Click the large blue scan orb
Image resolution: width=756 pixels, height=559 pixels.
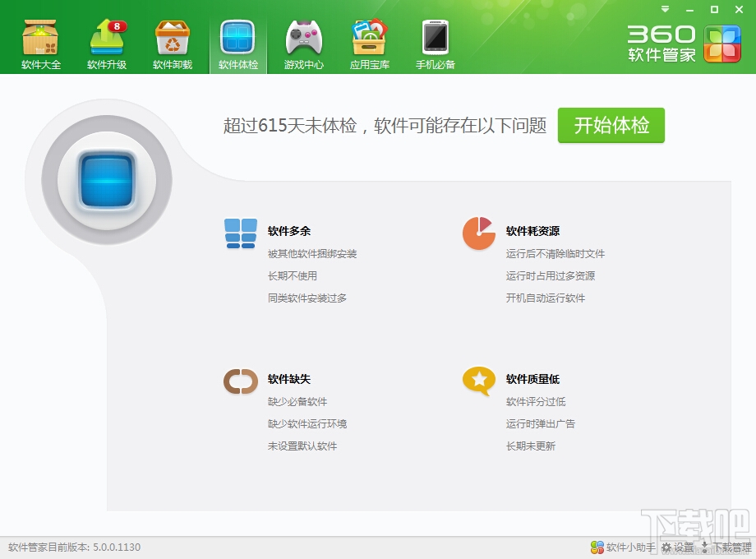(x=107, y=180)
